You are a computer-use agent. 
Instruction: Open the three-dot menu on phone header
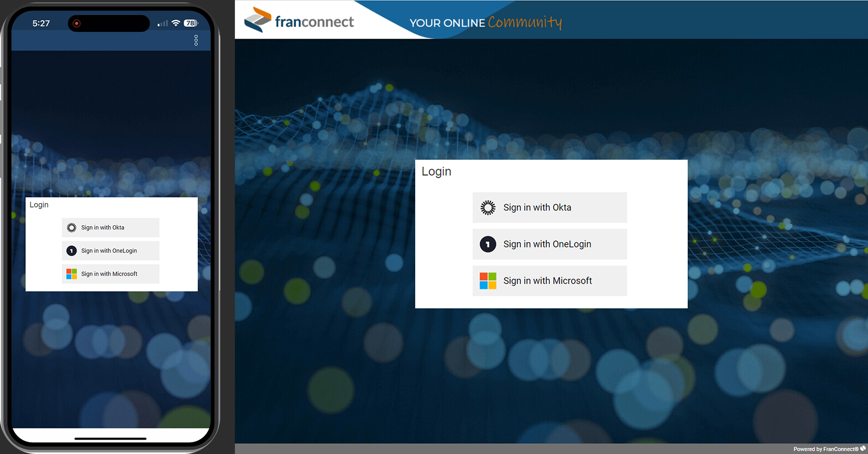point(196,40)
